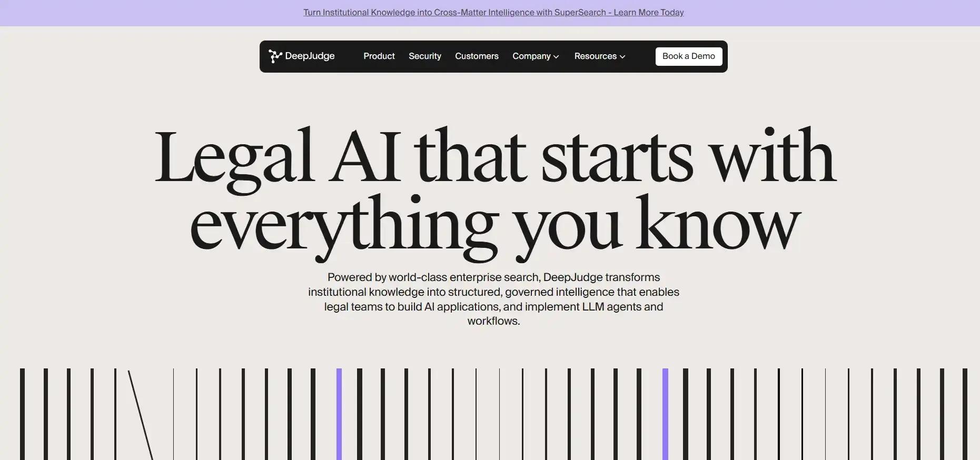The width and height of the screenshot is (980, 460).
Task: Click the 'everything you know' headline line
Action: [x=495, y=226]
